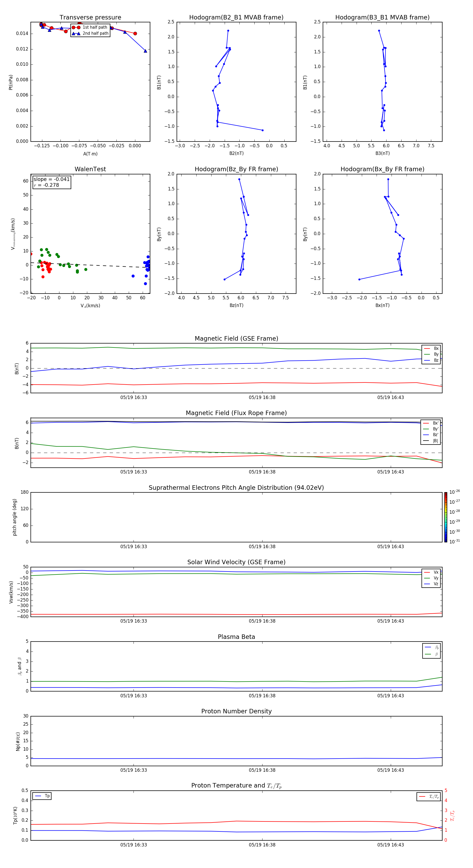The width and height of the screenshot is (473, 868).
Task: Click the outlier point in B2_B1 hodogram
Action: point(263,130)
